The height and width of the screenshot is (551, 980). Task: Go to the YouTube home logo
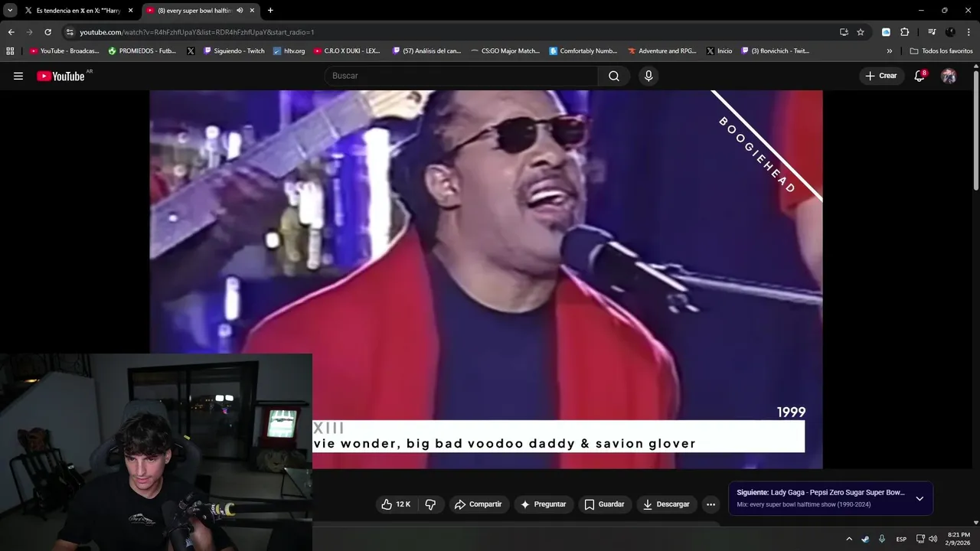click(60, 76)
